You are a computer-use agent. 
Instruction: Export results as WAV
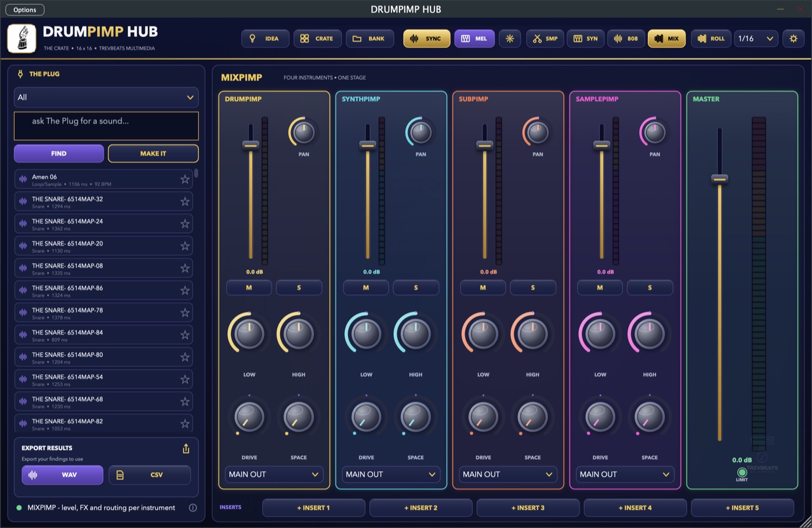[x=63, y=475]
